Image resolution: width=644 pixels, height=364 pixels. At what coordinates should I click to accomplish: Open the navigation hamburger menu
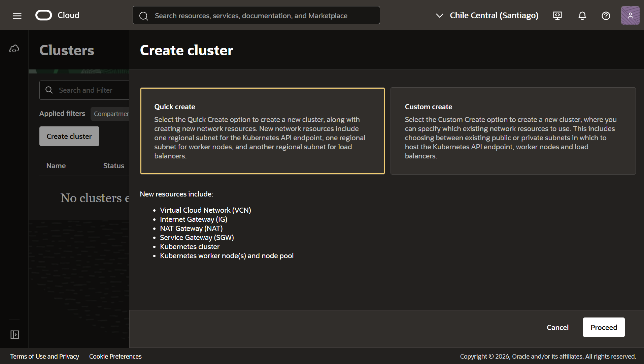[x=16, y=15]
